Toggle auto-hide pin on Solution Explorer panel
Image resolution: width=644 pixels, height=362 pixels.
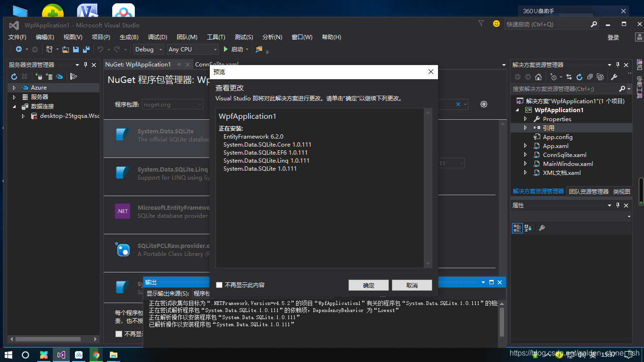pyautogui.click(x=617, y=65)
